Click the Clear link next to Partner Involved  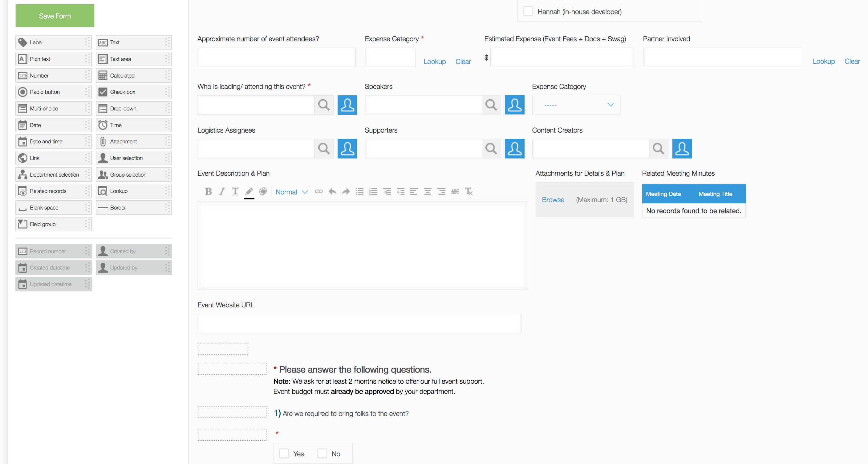[x=852, y=62]
